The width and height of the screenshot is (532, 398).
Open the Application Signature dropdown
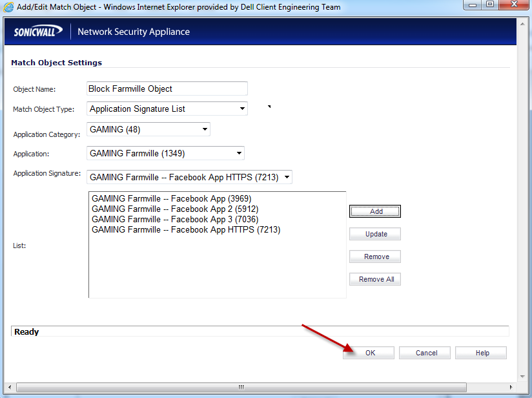(x=189, y=177)
